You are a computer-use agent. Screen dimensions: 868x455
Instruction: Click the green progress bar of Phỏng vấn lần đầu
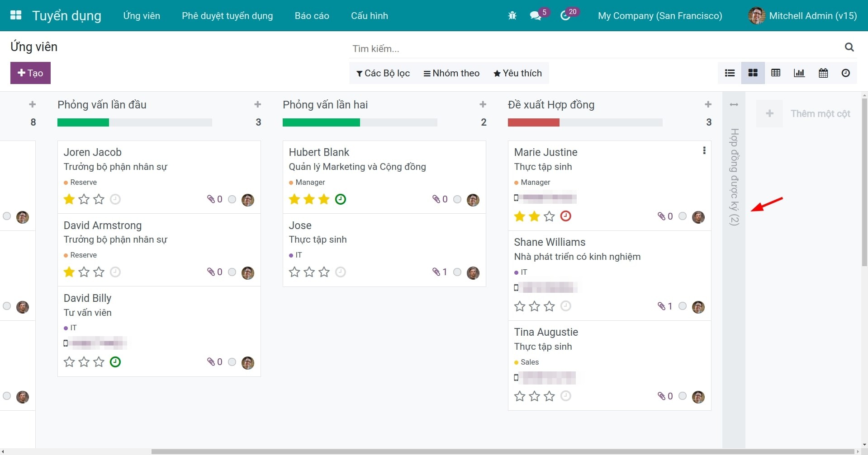(83, 122)
